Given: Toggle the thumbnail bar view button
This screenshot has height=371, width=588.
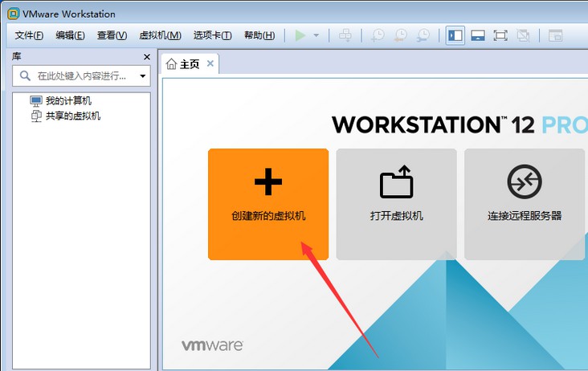Looking at the screenshot, I should pyautogui.click(x=477, y=35).
